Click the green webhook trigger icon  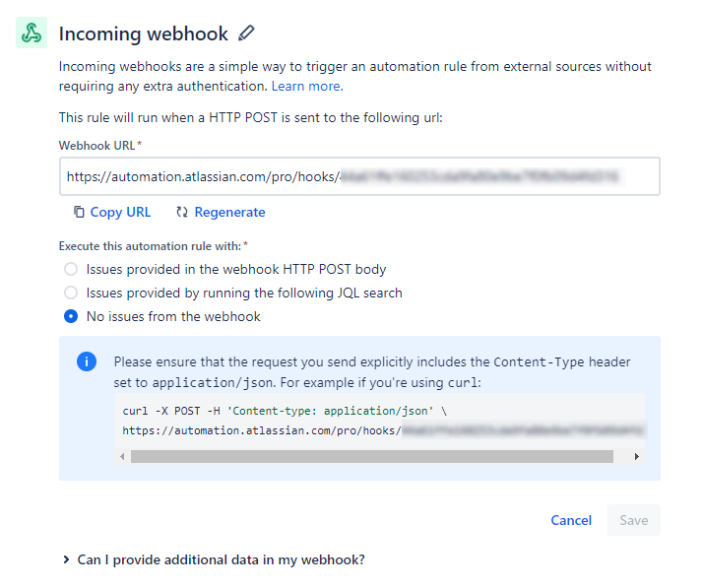[x=32, y=33]
